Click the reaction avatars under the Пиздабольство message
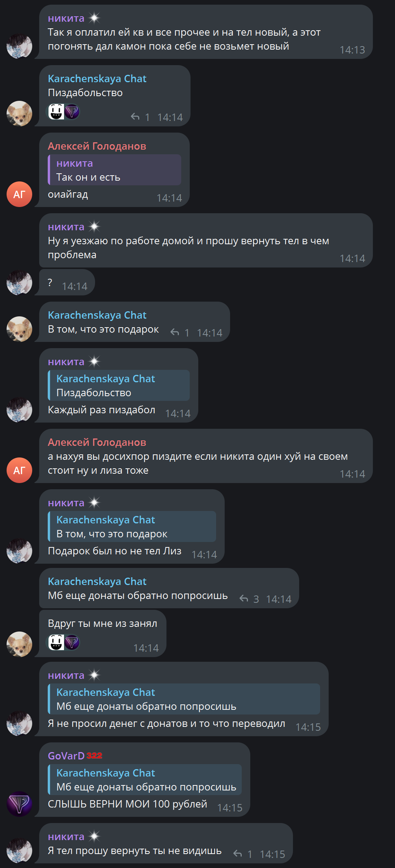The width and height of the screenshot is (395, 868). pos(64,112)
